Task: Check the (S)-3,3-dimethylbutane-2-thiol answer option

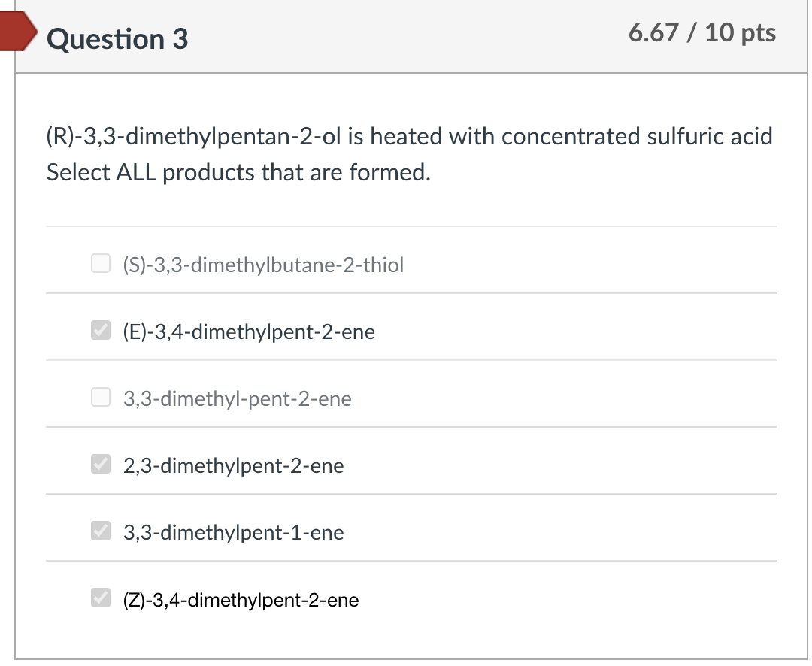Action: point(100,262)
